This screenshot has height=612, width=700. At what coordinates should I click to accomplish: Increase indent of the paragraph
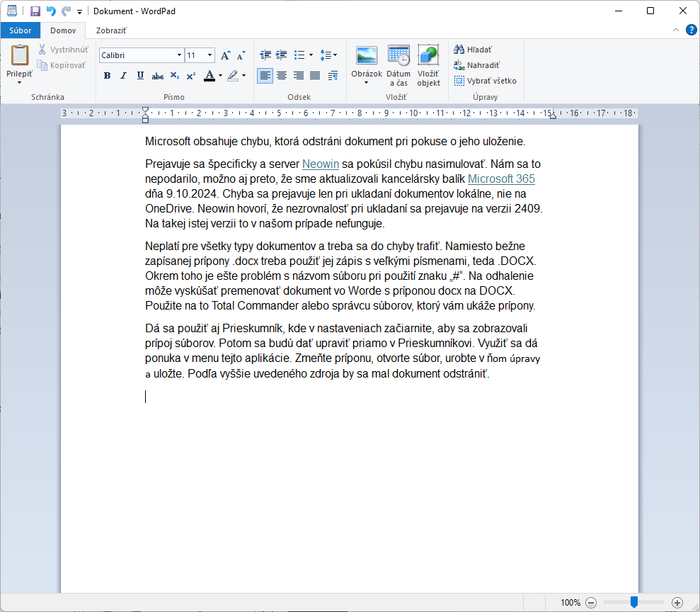(x=281, y=55)
